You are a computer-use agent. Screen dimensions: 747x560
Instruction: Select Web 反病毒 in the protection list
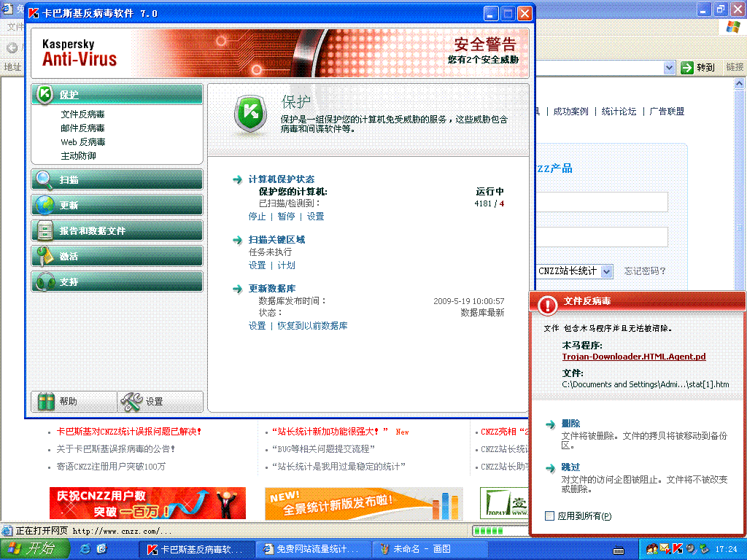pyautogui.click(x=82, y=142)
